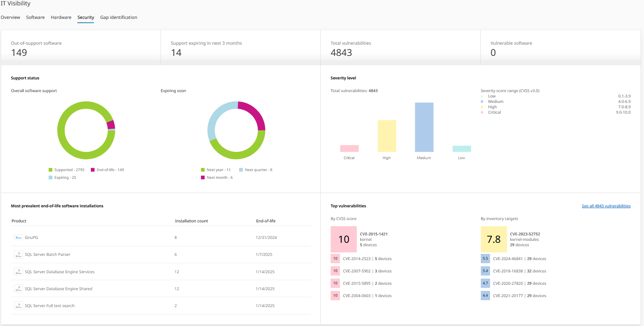Viewport: 644px width, 326px height.
Task: Click SQL Server Database Engine Services icon
Action: pyautogui.click(x=18, y=272)
